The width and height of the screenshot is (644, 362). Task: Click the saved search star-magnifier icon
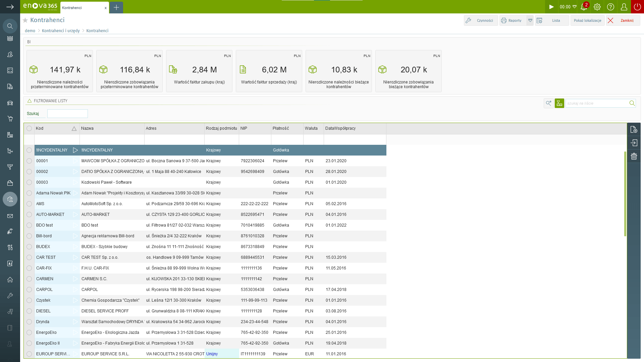point(548,103)
